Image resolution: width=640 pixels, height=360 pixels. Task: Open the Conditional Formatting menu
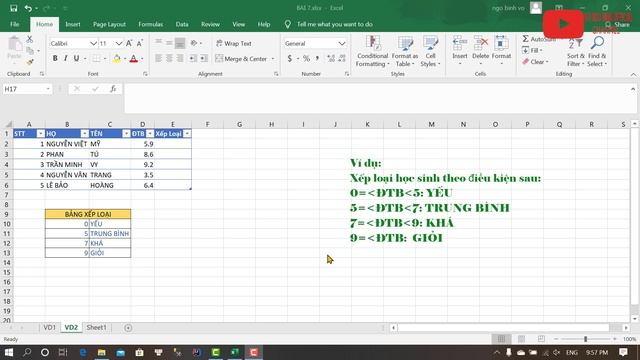coord(372,51)
